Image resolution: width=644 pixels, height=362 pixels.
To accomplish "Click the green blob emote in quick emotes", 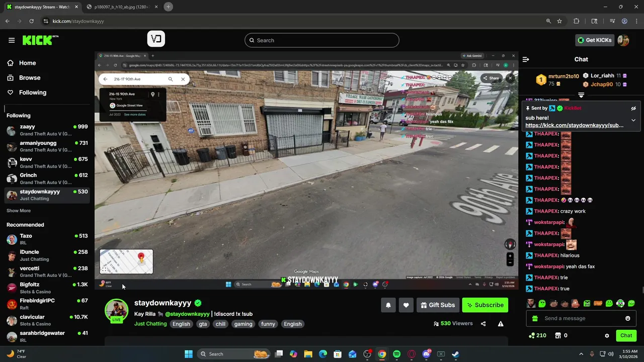I will [542, 304].
